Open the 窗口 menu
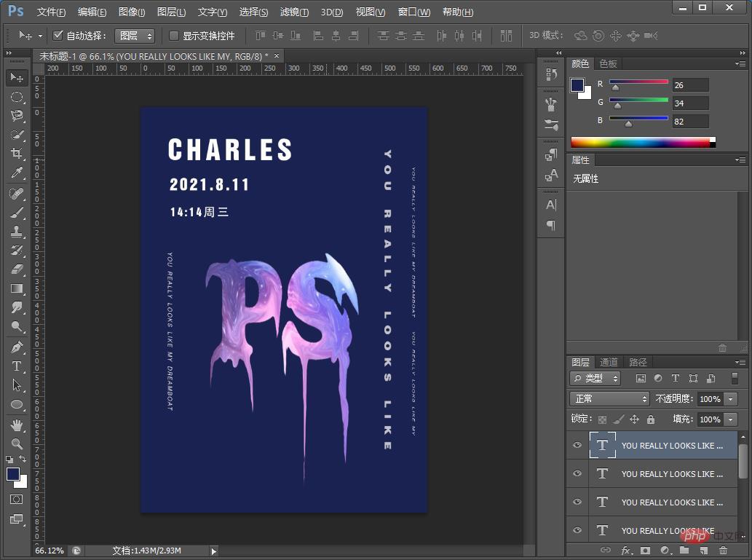Screen dimensions: 752x560 (x=414, y=12)
